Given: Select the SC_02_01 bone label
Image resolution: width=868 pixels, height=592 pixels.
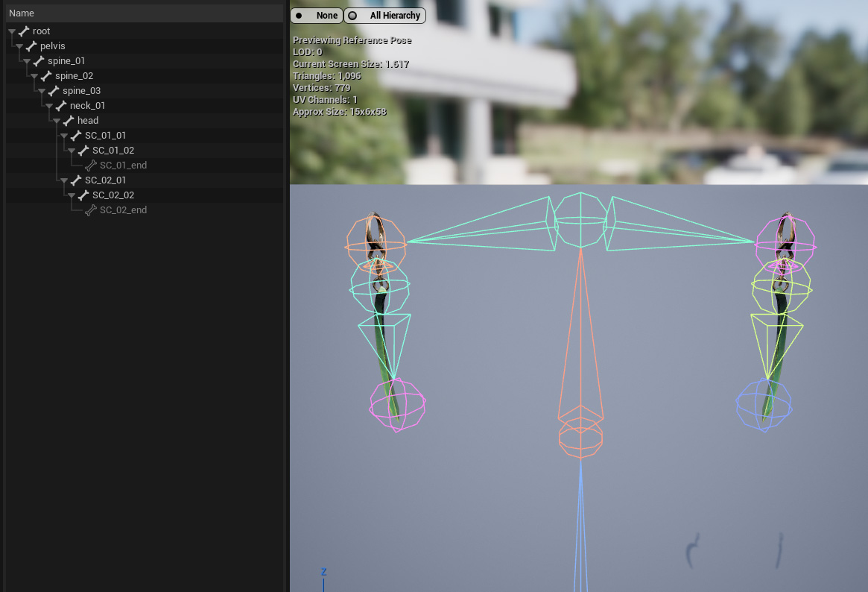Looking at the screenshot, I should tap(105, 180).
